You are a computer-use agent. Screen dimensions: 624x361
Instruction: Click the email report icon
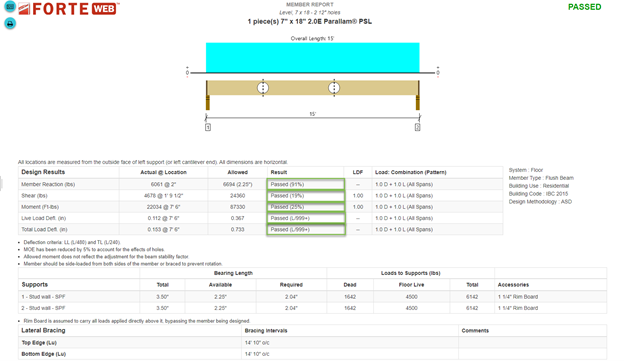pos(10,7)
